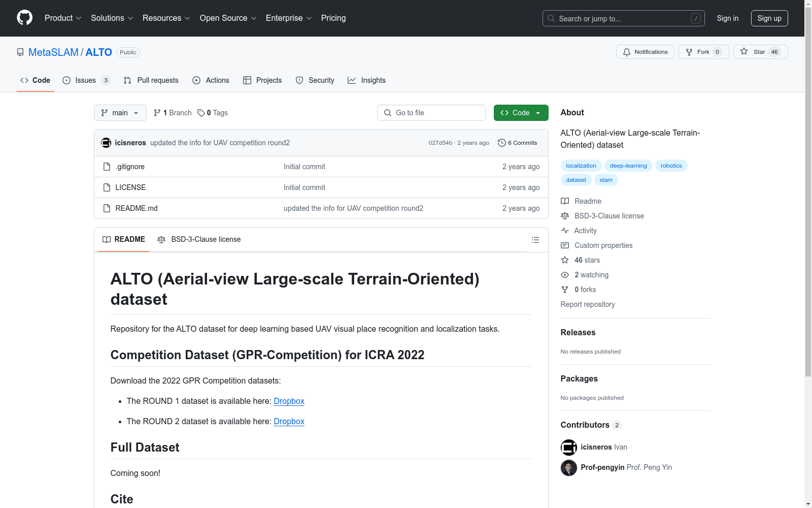Click the Readme book icon in About
This screenshot has height=508, width=812.
[x=565, y=201]
